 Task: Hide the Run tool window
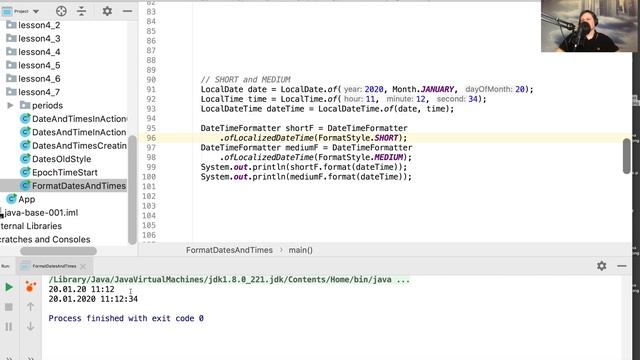coord(622,266)
